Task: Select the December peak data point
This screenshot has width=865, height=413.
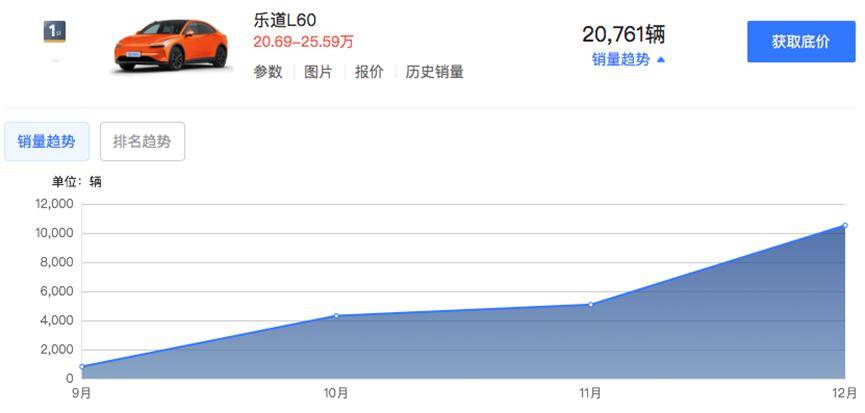Action: [x=844, y=226]
